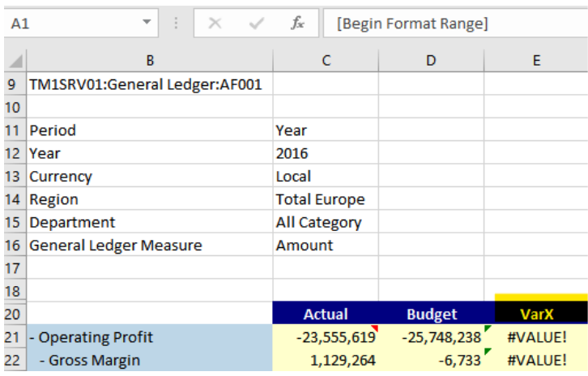The width and height of the screenshot is (588, 376).
Task: Click the formula bar text Begin Format Range
Action: (412, 23)
